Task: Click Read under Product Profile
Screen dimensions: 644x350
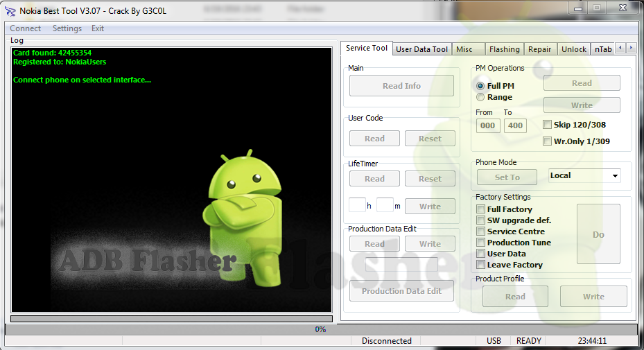Action: point(515,297)
